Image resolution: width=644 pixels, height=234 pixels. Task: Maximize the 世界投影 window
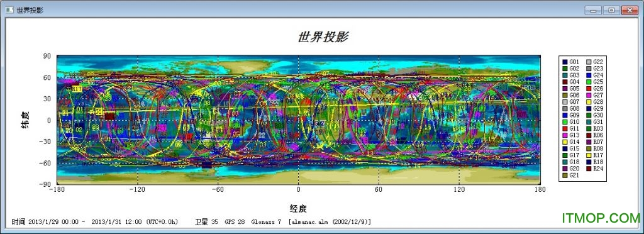tap(611, 10)
